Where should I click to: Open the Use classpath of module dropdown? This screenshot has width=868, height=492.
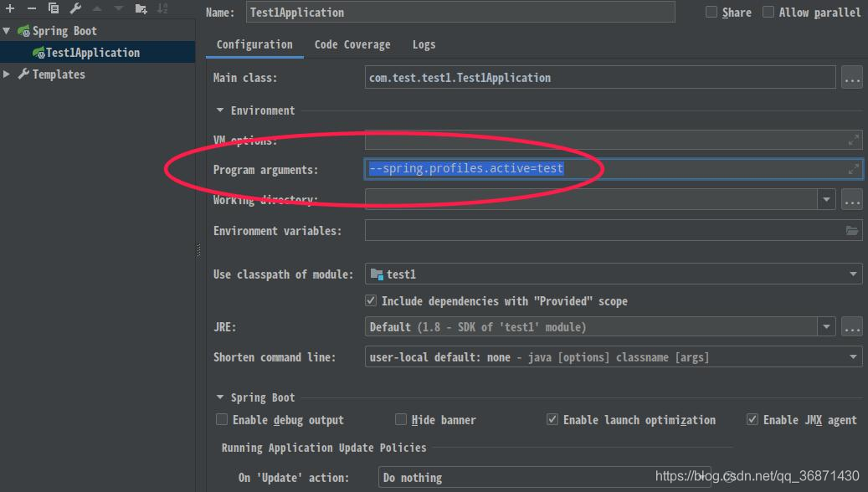614,274
